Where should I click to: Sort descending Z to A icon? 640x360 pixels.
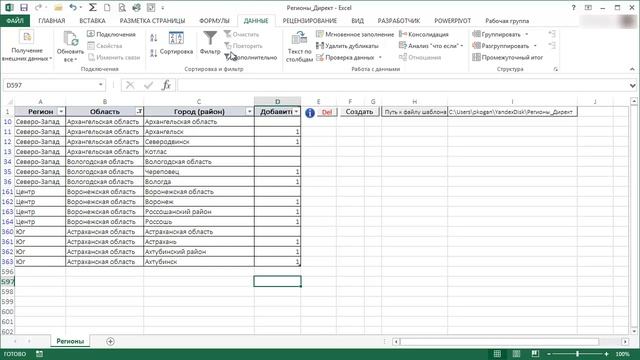point(153,53)
